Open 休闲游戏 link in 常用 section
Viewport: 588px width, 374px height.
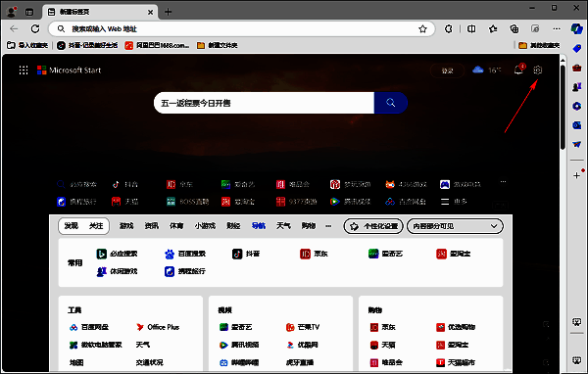[117, 271]
